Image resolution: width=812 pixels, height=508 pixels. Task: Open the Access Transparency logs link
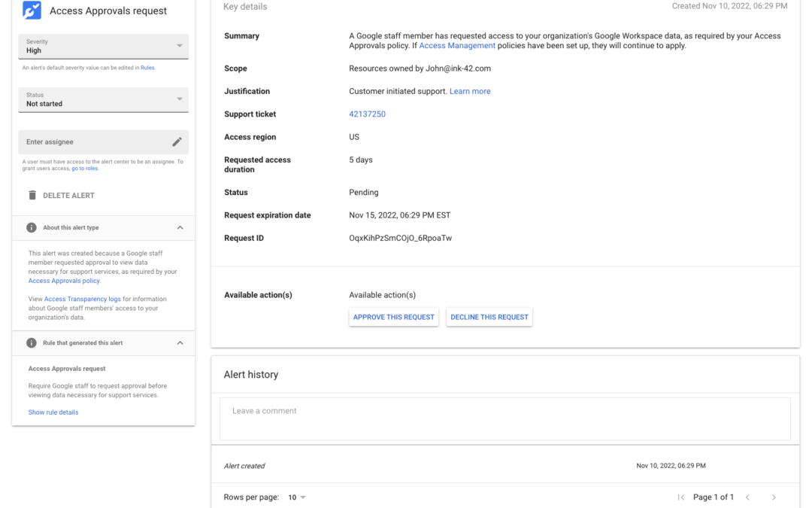click(x=83, y=299)
